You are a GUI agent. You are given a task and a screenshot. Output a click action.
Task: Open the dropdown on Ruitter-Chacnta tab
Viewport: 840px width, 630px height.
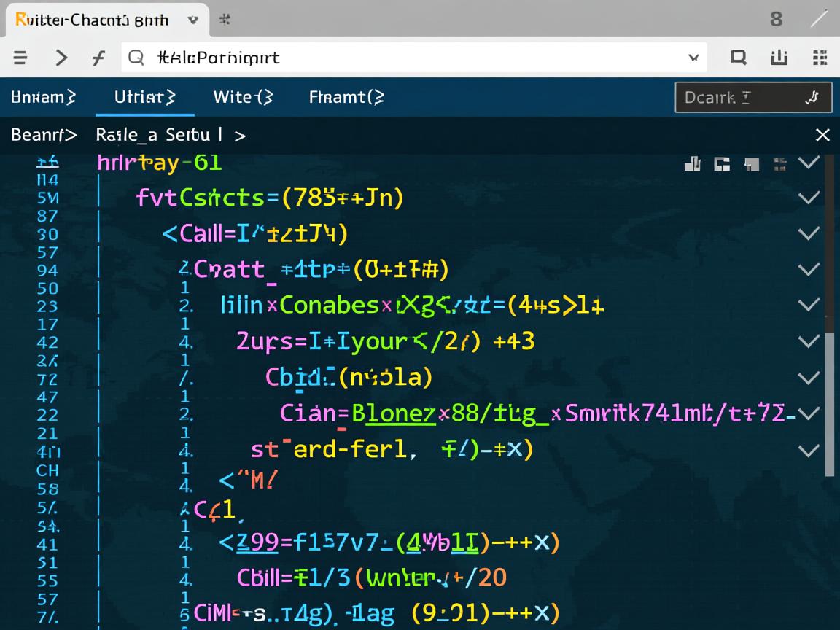pyautogui.click(x=193, y=20)
